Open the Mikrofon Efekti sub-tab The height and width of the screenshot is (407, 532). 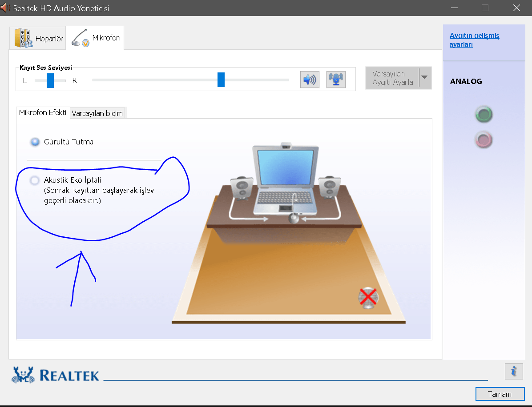(43, 112)
